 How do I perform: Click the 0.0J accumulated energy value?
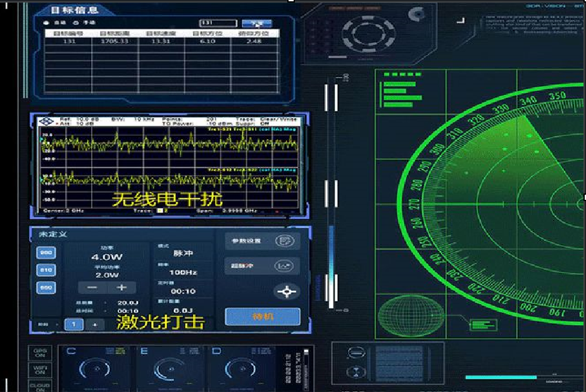(183, 310)
